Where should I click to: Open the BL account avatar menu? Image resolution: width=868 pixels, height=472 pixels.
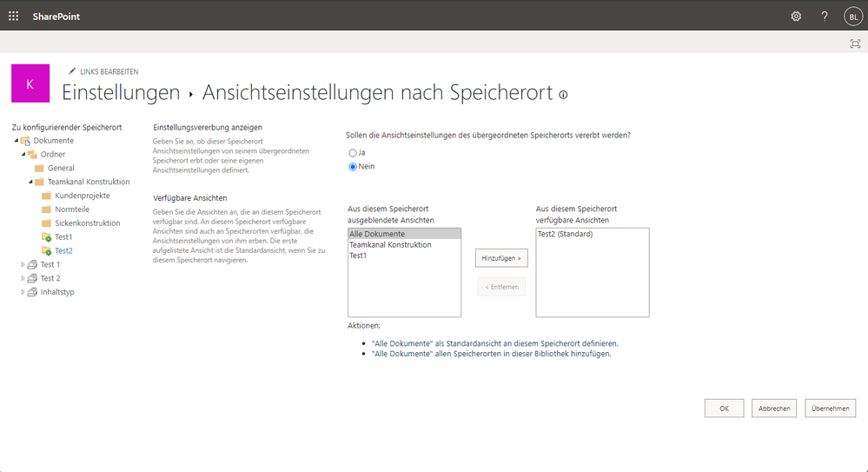(853, 17)
